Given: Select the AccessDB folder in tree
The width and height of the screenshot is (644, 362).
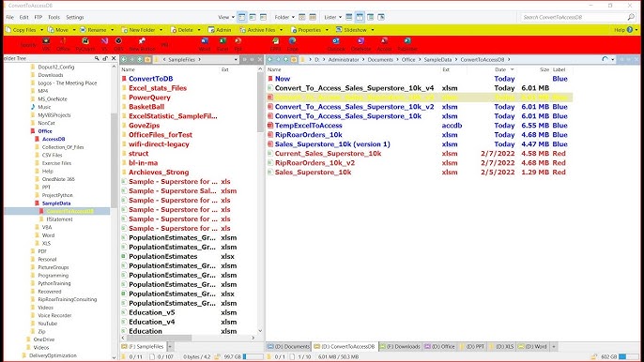Looking at the screenshot, I should 54,139.
